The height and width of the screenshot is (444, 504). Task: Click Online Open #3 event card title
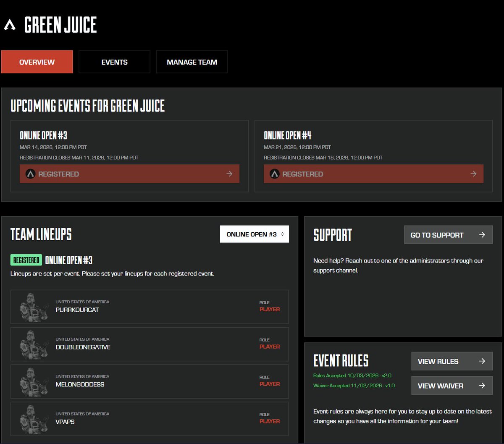pyautogui.click(x=43, y=135)
